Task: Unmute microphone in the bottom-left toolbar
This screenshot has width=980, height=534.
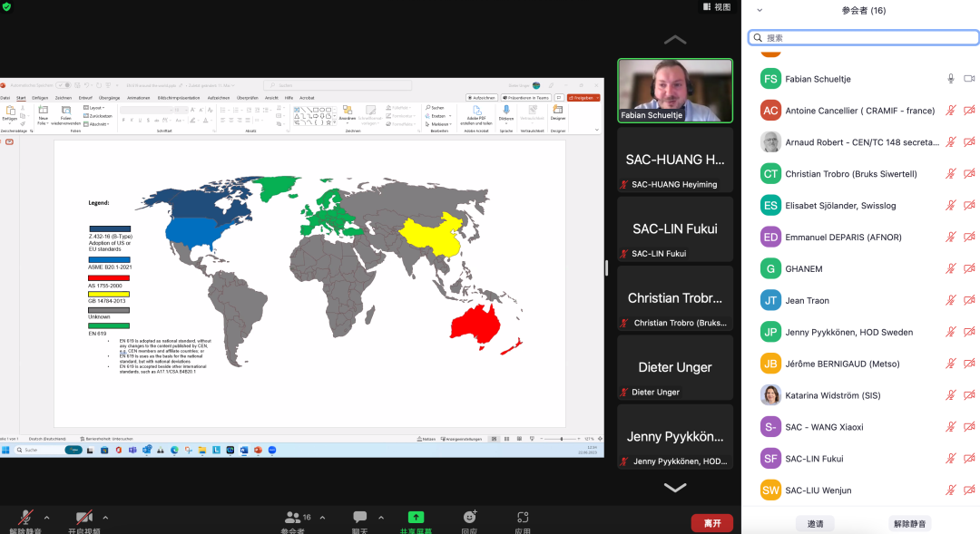Action: pyautogui.click(x=26, y=518)
